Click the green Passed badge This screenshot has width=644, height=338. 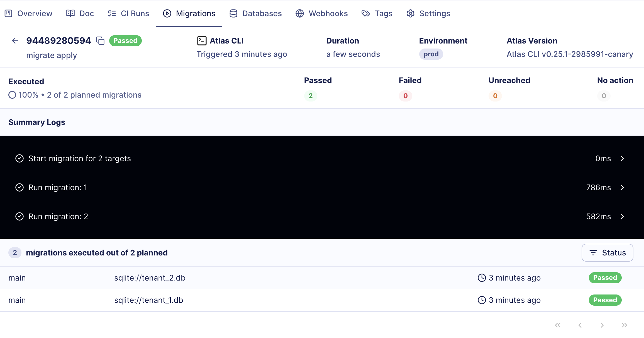pyautogui.click(x=125, y=41)
